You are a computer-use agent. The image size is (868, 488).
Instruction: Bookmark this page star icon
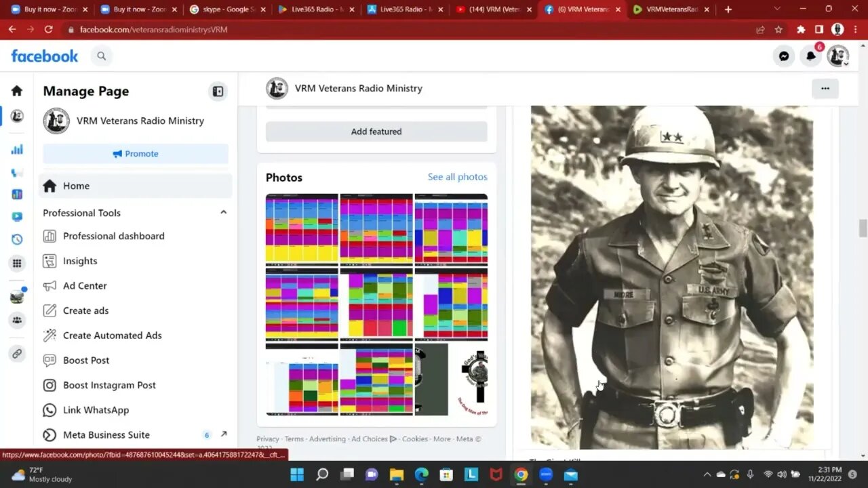pos(778,30)
